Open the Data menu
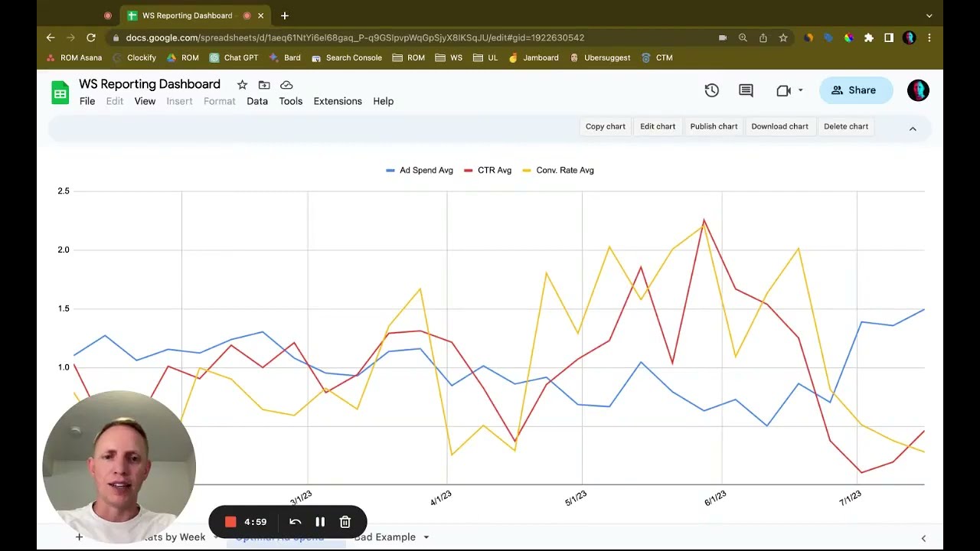This screenshot has width=980, height=551. click(x=257, y=101)
